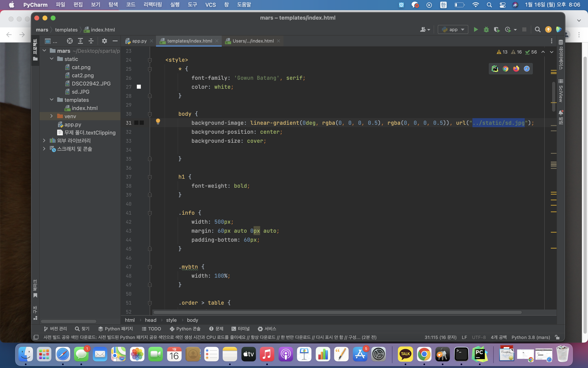Run with coverage shield icon
Viewport: 588px width, 368px height.
[497, 29]
